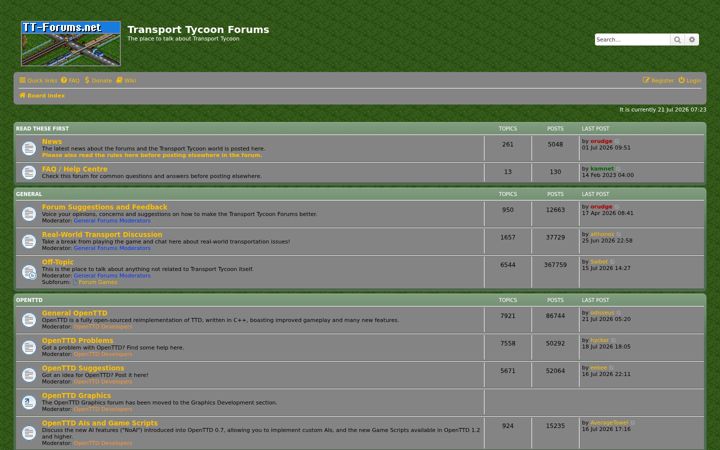720x450 pixels.
Task: Click the Forum Suggestions and Feedback row icon
Action: 29,214
